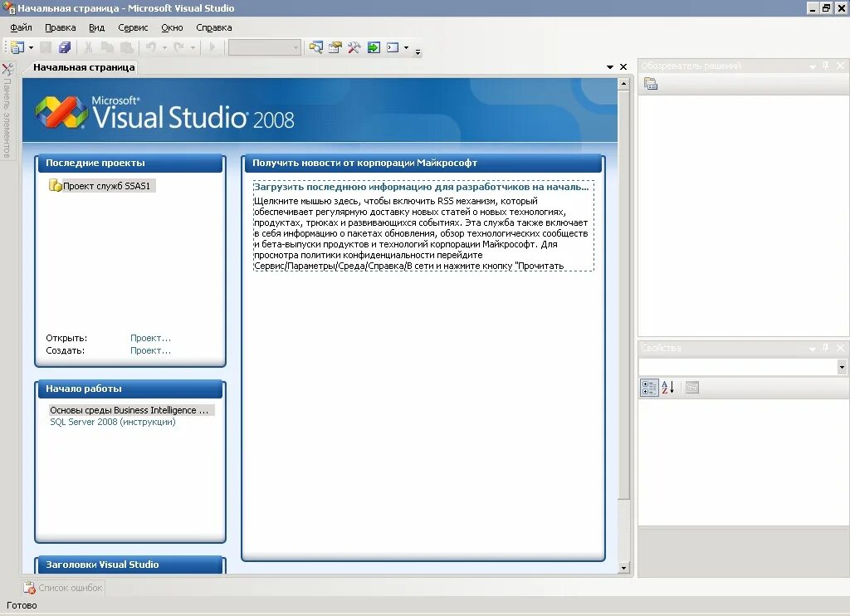This screenshot has height=616, width=850.
Task: Click the New Project toolbar icon
Action: [17, 47]
